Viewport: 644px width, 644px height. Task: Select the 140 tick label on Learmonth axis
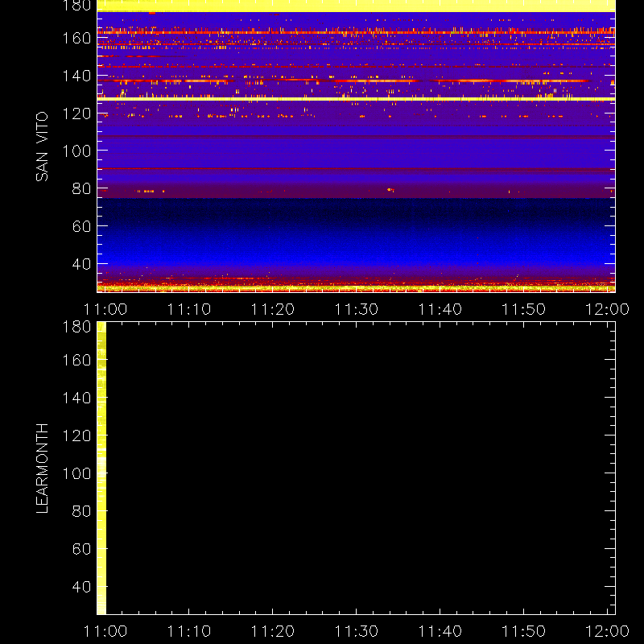coord(76,398)
